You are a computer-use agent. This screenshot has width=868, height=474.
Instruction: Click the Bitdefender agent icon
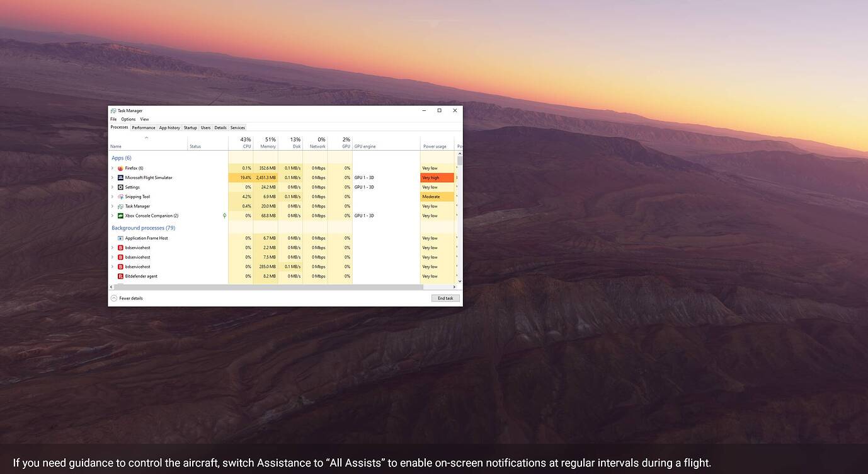pos(120,275)
